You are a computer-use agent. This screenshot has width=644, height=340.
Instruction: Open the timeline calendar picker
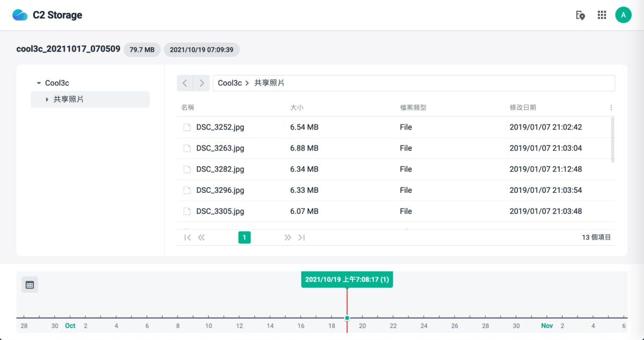[30, 285]
